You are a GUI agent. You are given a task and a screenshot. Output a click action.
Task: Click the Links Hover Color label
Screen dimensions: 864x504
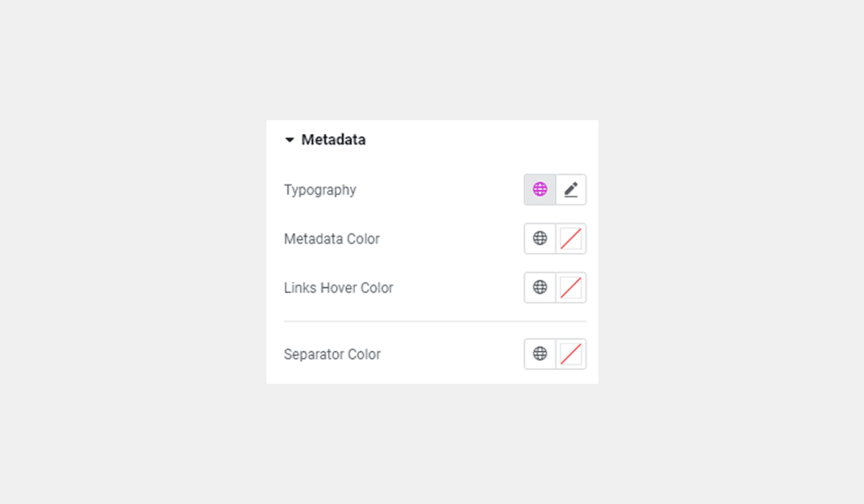pyautogui.click(x=338, y=287)
